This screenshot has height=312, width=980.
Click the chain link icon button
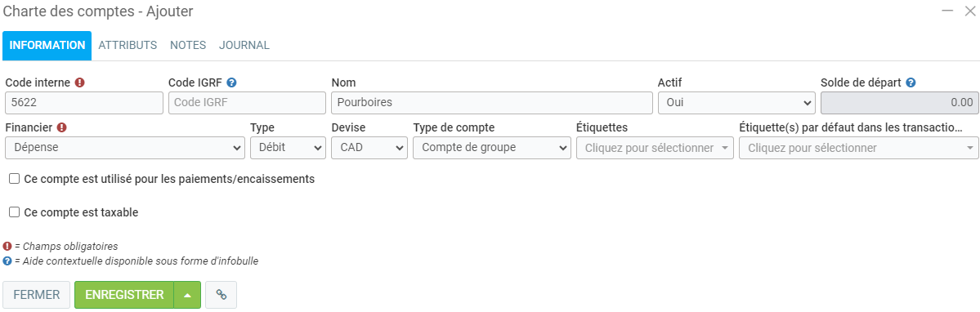[222, 295]
